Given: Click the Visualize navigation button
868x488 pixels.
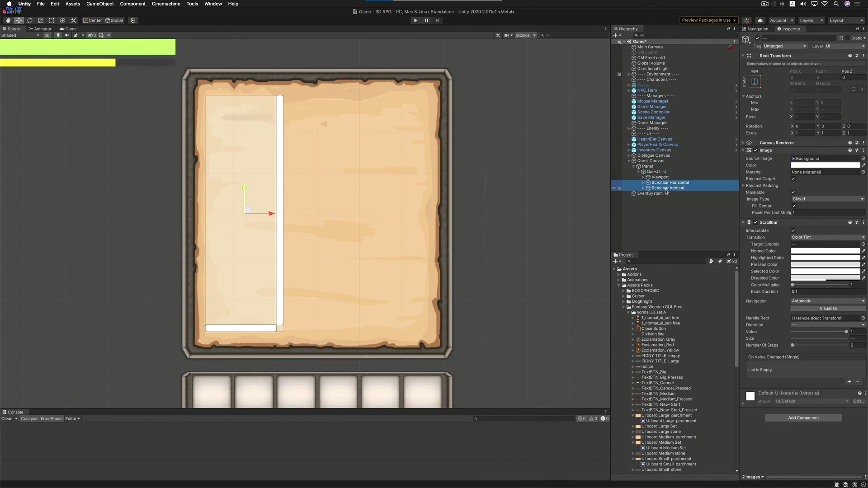Looking at the screenshot, I should [x=828, y=309].
